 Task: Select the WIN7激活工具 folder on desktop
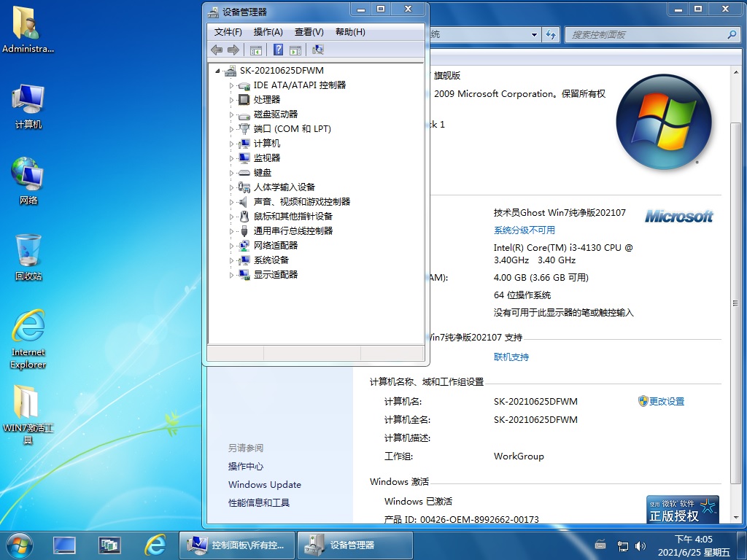tap(28, 413)
